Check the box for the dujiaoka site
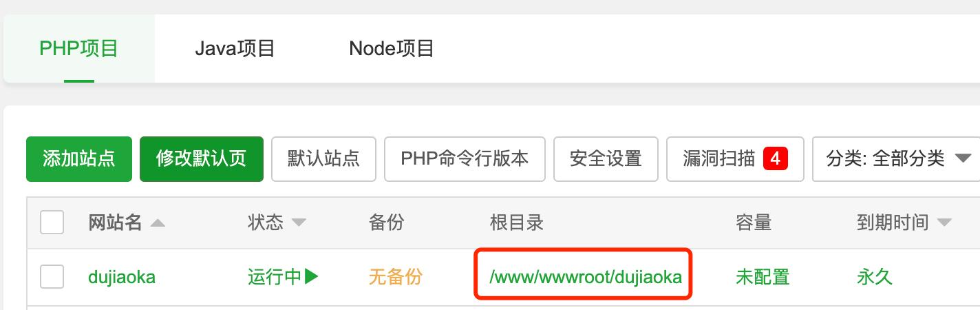Screen dimensions: 980x310 coord(52,277)
